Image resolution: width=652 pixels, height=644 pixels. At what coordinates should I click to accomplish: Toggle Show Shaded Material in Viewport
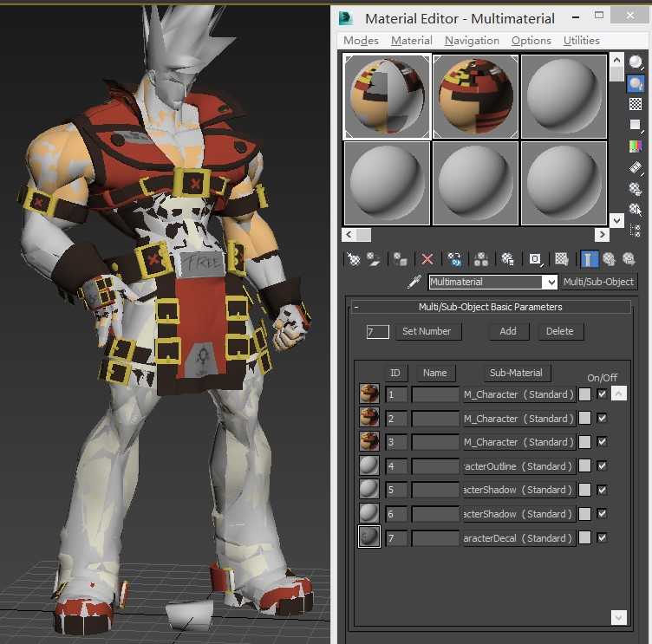tap(561, 259)
